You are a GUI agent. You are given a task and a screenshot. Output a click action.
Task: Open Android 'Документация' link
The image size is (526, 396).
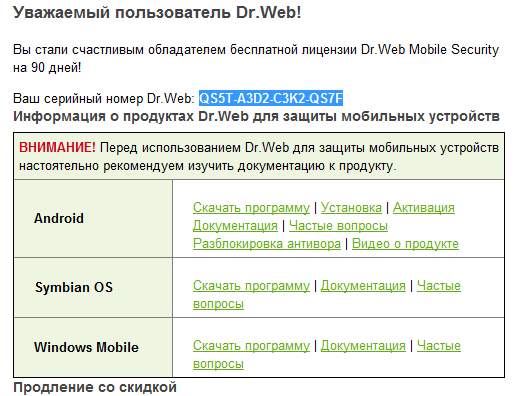point(235,226)
